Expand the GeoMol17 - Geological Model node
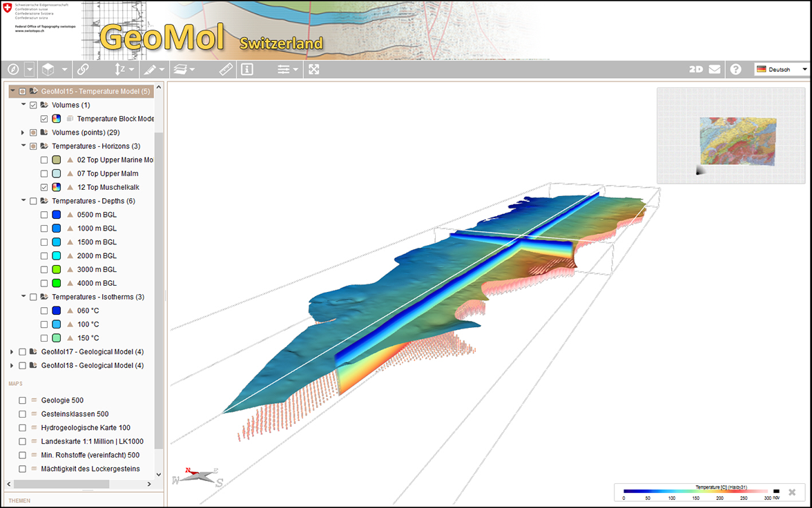The height and width of the screenshot is (508, 812). tap(12, 352)
